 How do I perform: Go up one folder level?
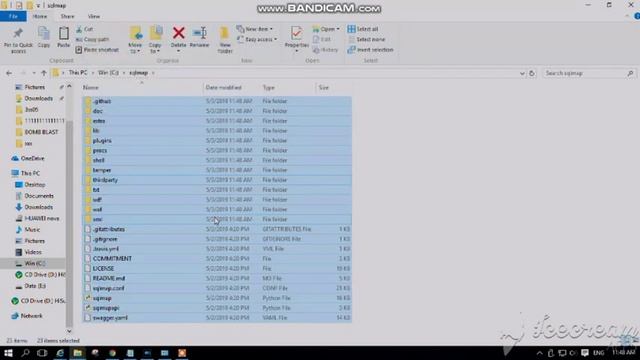pos(44,73)
